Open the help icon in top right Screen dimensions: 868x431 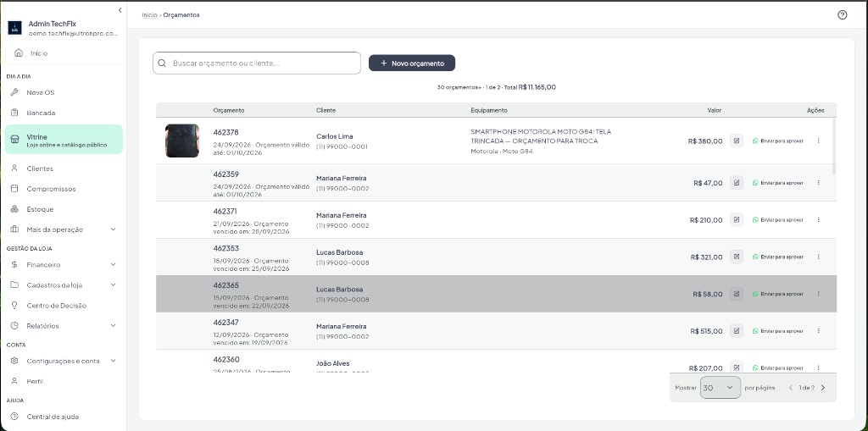pyautogui.click(x=842, y=15)
